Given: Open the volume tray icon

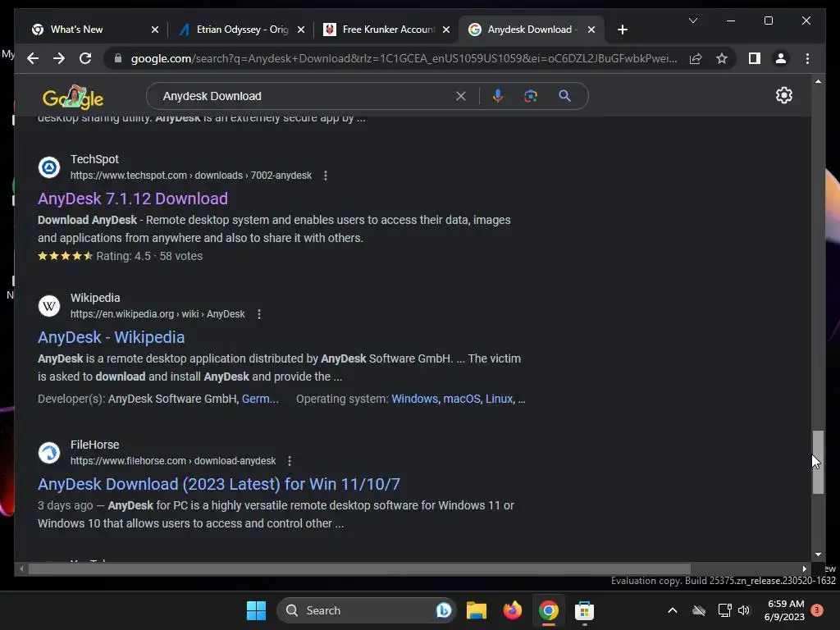Looking at the screenshot, I should (x=744, y=610).
